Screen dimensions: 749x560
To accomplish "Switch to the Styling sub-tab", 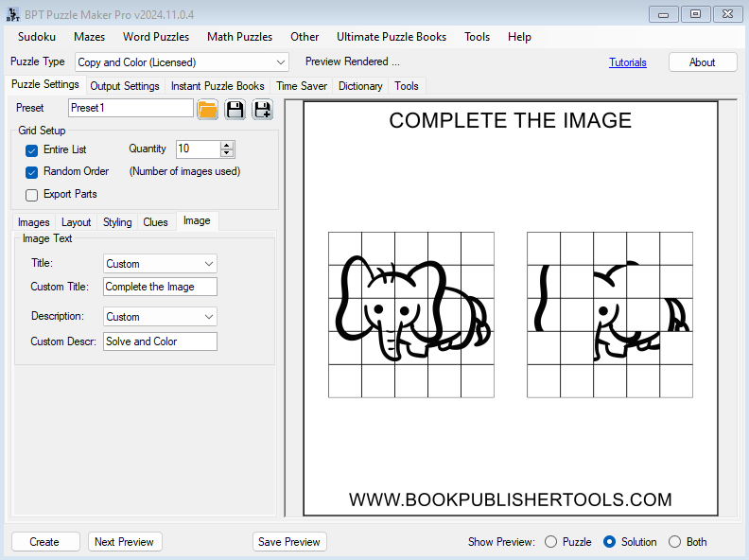I will [117, 222].
